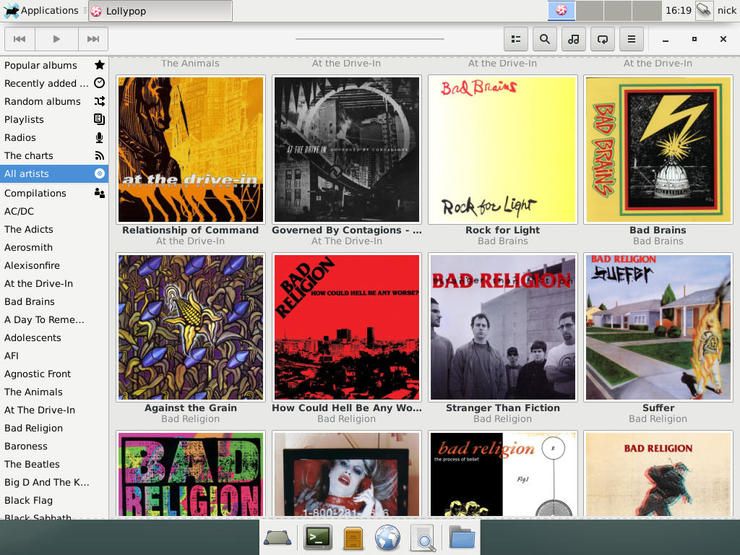Click the Against the Grain title text
740x555 pixels.
click(191, 408)
